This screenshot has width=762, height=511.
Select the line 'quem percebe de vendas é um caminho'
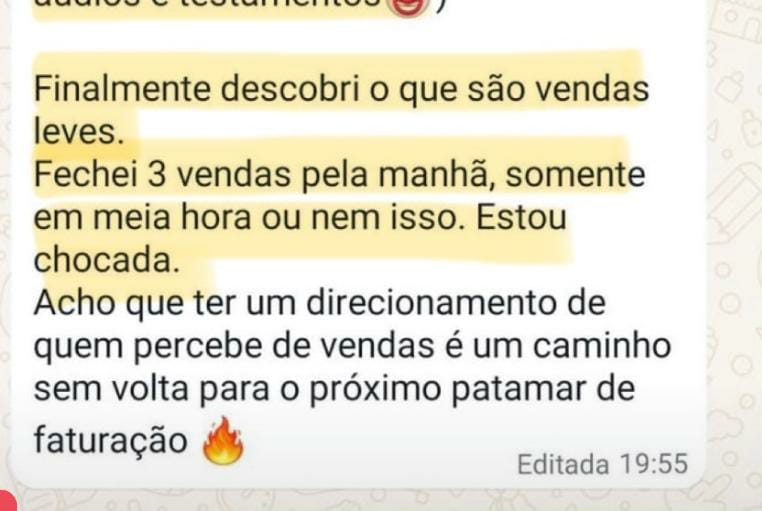352,346
